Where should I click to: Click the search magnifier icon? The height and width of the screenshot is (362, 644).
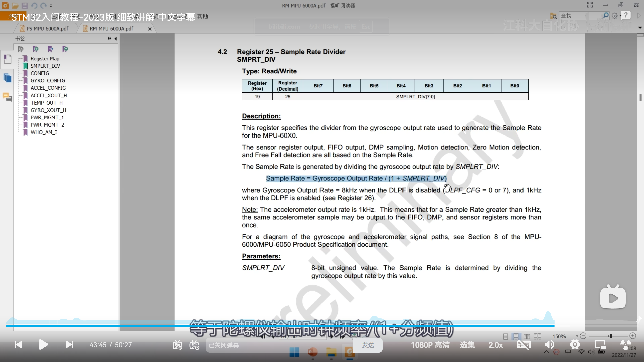[606, 16]
